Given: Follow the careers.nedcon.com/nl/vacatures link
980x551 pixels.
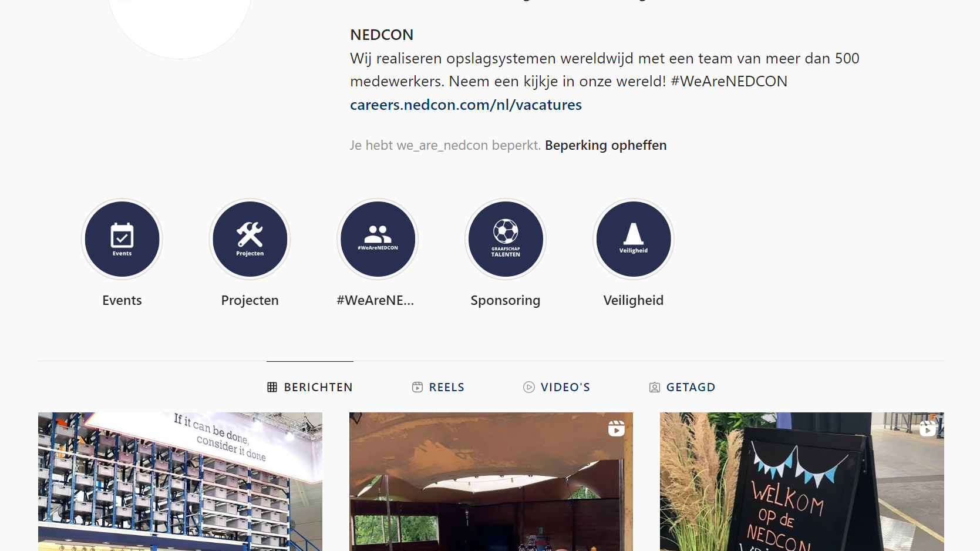Looking at the screenshot, I should click(466, 105).
